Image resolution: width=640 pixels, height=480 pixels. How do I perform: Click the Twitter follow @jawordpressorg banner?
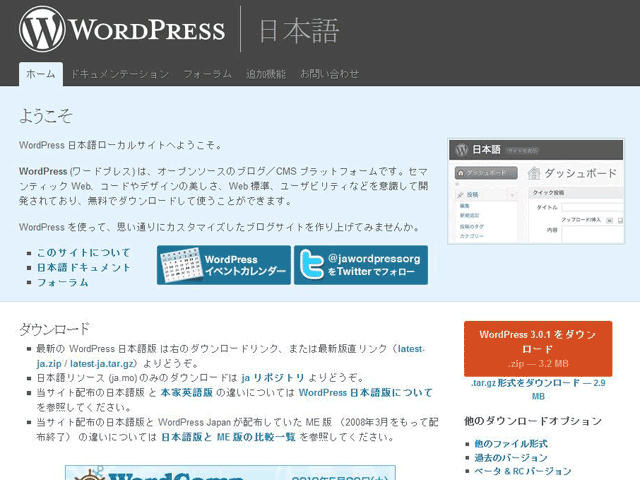360,266
